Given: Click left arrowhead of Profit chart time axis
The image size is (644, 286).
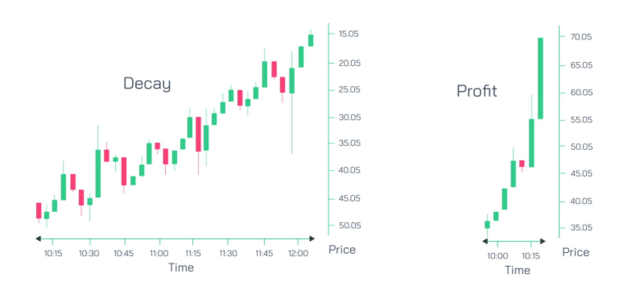Looking at the screenshot, I should coord(485,241).
